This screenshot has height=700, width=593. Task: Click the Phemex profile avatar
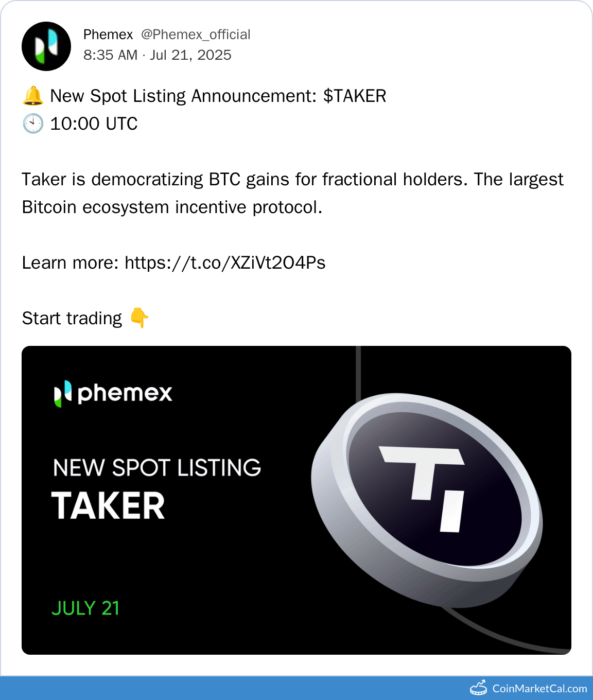pos(46,46)
